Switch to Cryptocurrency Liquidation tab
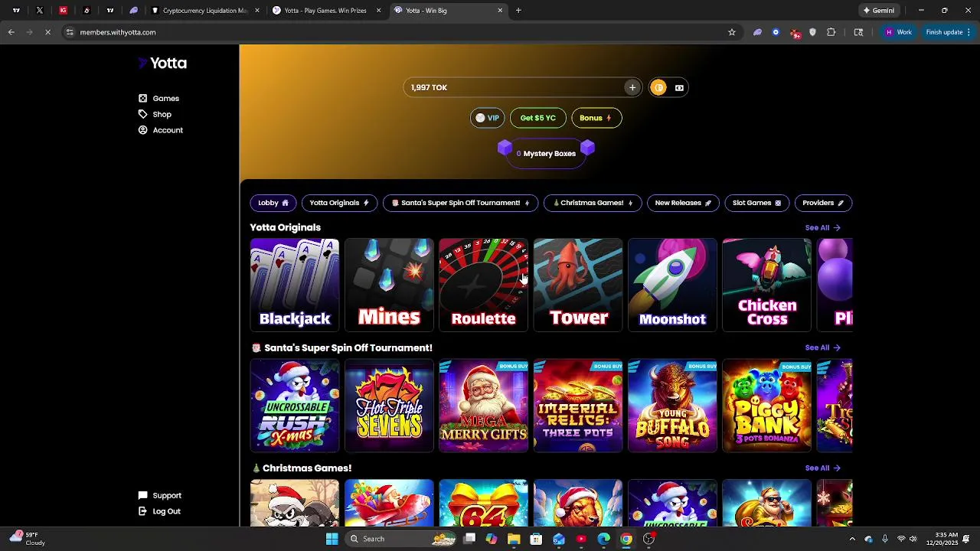Viewport: 980px width, 551px height. (x=205, y=11)
